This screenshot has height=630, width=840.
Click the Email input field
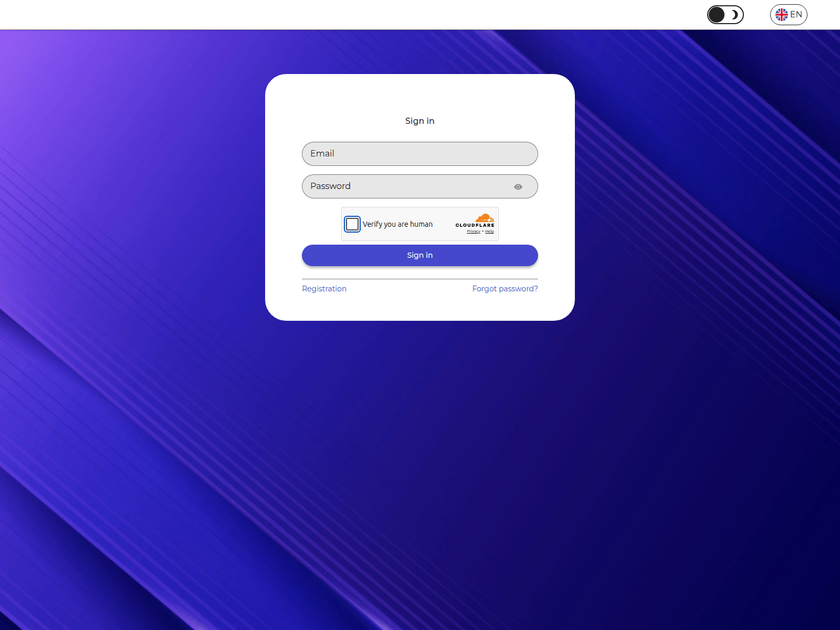pyautogui.click(x=420, y=154)
